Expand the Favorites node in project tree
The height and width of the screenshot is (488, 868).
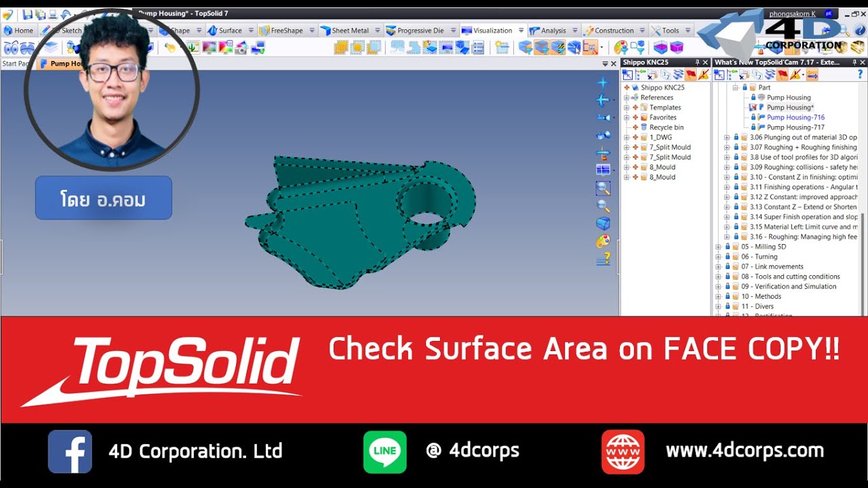click(627, 117)
